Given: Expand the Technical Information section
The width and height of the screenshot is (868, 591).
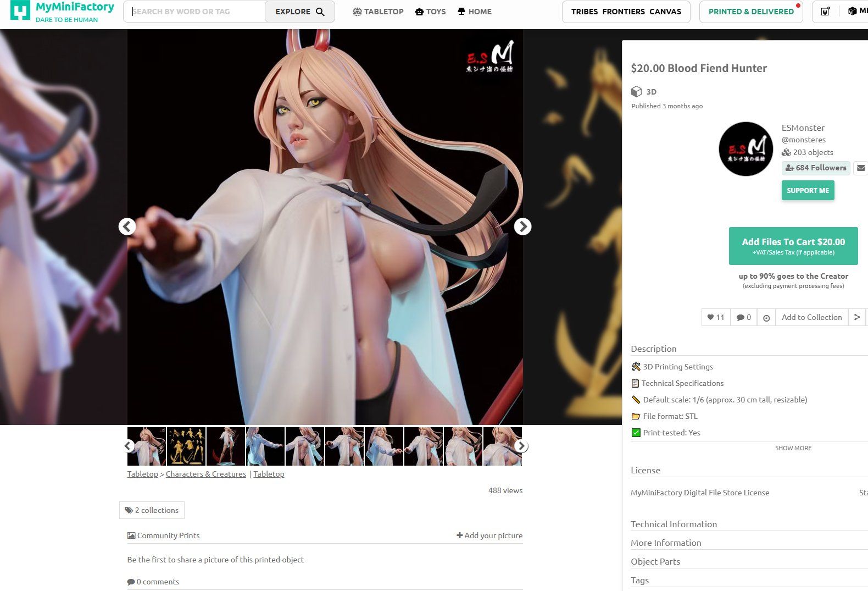Looking at the screenshot, I should pyautogui.click(x=674, y=524).
